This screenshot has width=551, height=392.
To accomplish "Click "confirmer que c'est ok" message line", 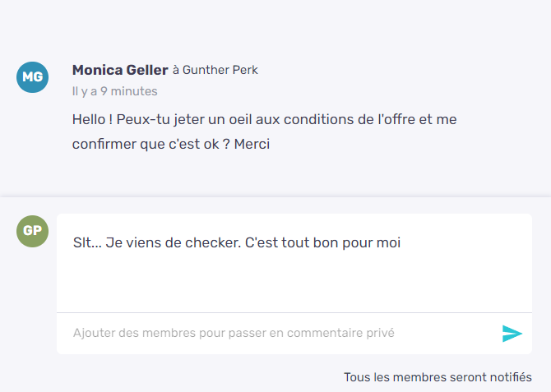I will pos(146,144).
